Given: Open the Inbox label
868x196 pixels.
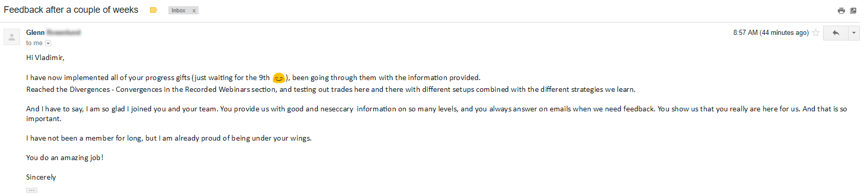Looking at the screenshot, I should click(179, 11).
